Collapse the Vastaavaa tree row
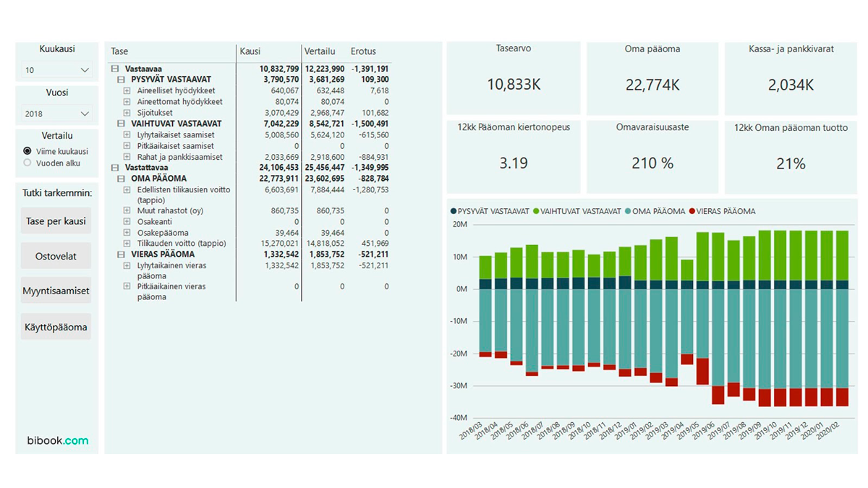This screenshot has height=488, width=868. (x=114, y=69)
